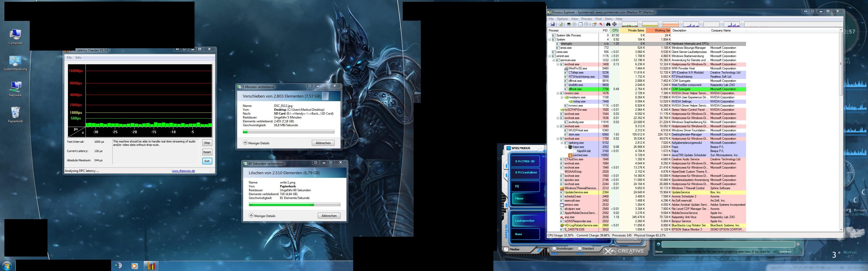The width and height of the screenshot is (868, 271).
Task: Click Abbrechen in the Löschen dialog
Action: click(329, 216)
